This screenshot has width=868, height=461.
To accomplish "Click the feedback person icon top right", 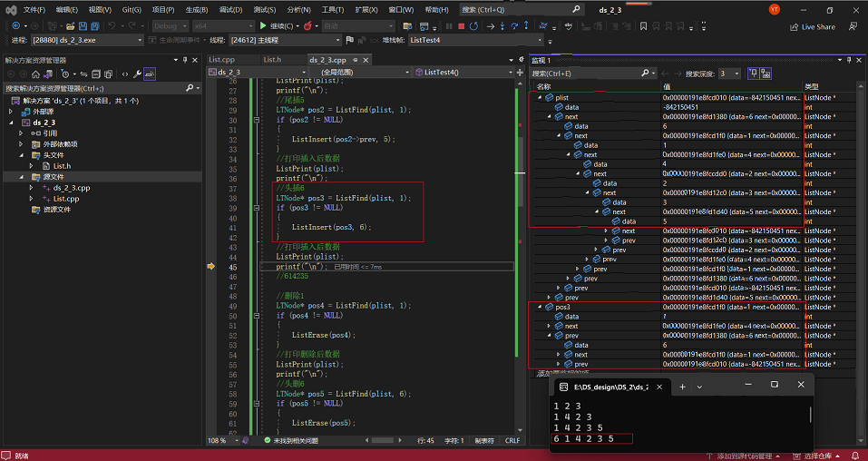I will coord(853,26).
